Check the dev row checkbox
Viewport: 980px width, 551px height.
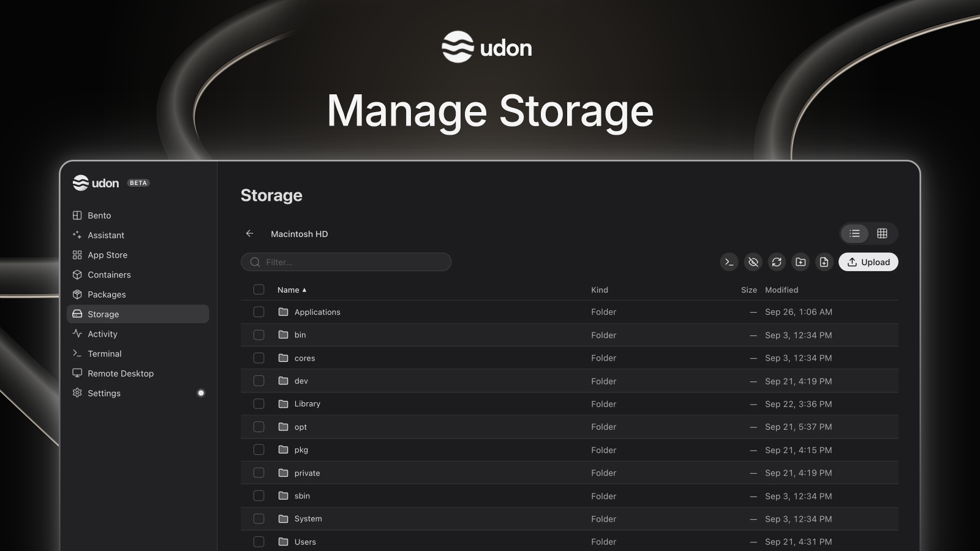pos(259,381)
